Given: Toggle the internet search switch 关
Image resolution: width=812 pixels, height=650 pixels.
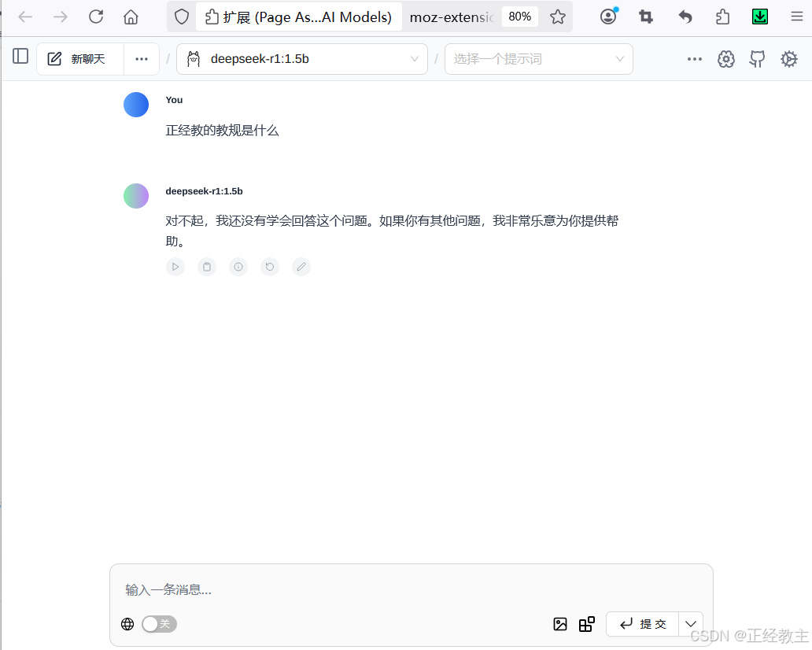Looking at the screenshot, I should (159, 624).
